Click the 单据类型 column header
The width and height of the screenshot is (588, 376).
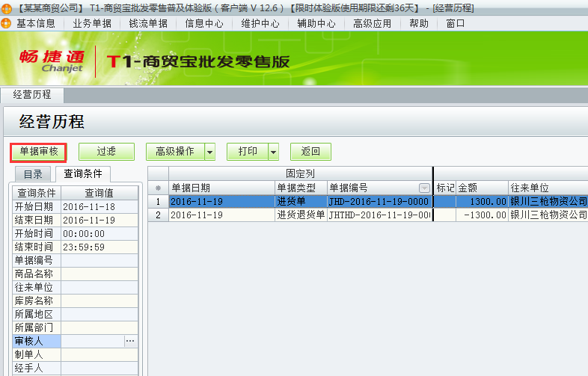(301, 188)
